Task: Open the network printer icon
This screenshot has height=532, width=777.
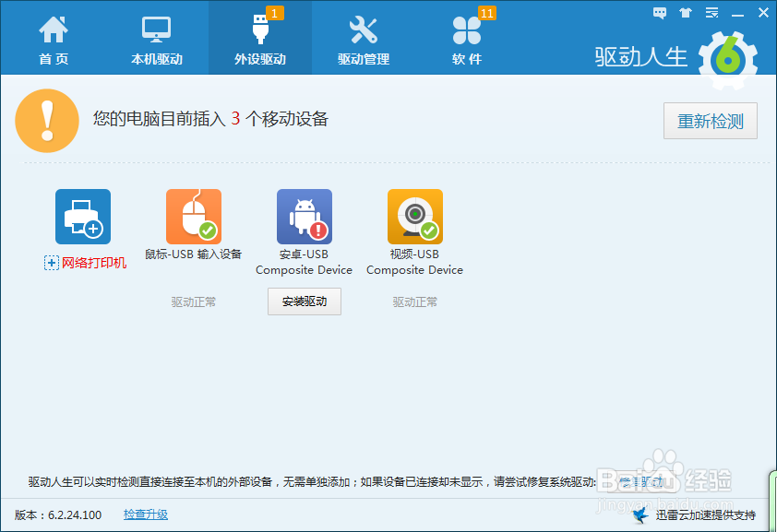Action: 83,217
